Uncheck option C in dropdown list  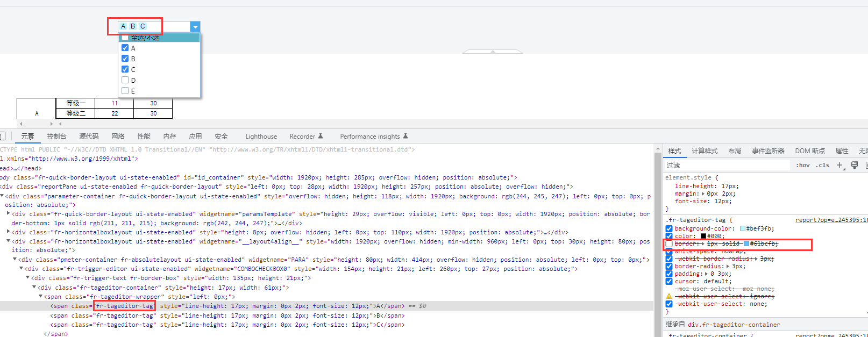point(125,69)
